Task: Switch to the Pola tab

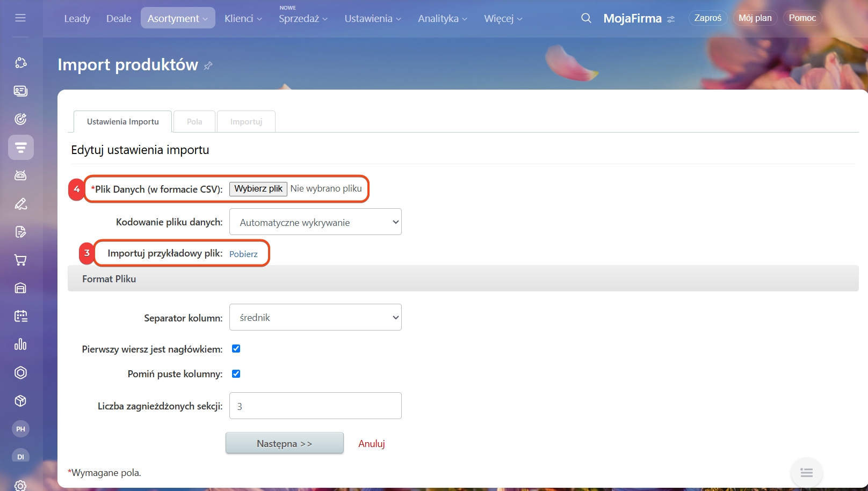Action: (x=194, y=122)
